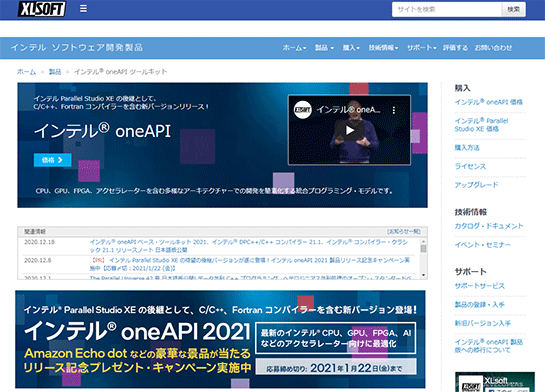
Task: Open サポートサービス sidebar link
Action: [480, 286]
